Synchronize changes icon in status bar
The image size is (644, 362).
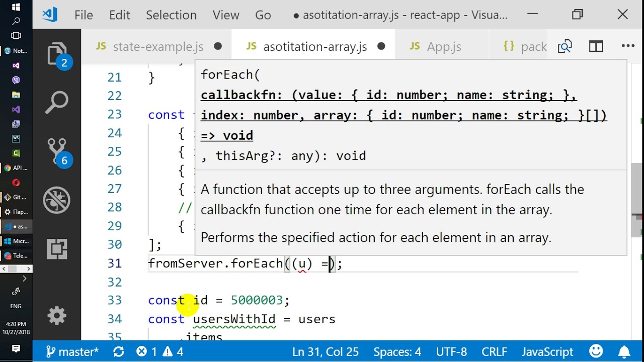(x=119, y=351)
